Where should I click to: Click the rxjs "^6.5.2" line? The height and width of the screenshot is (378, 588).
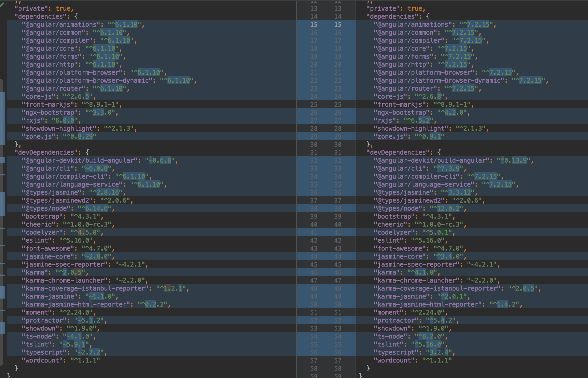pos(405,120)
